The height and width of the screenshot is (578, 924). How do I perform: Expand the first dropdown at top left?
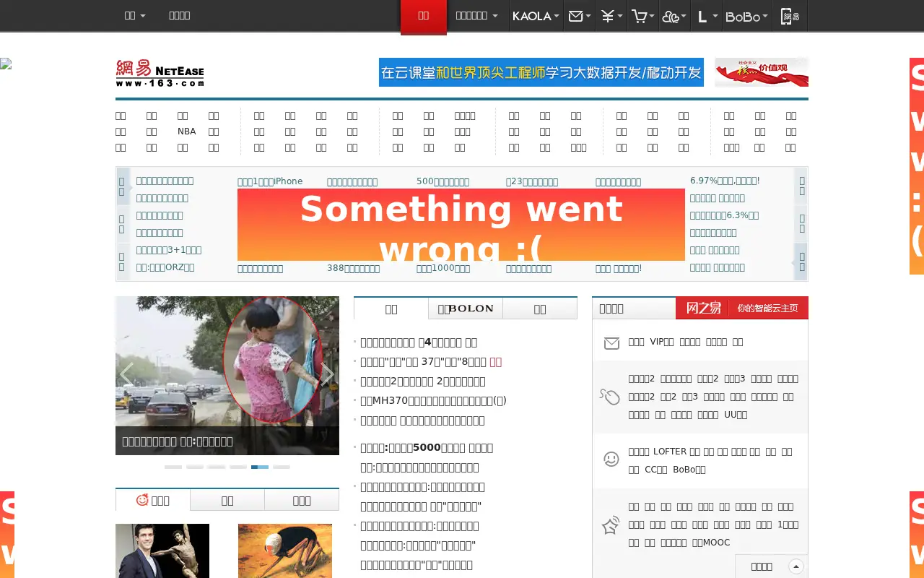[x=135, y=15]
